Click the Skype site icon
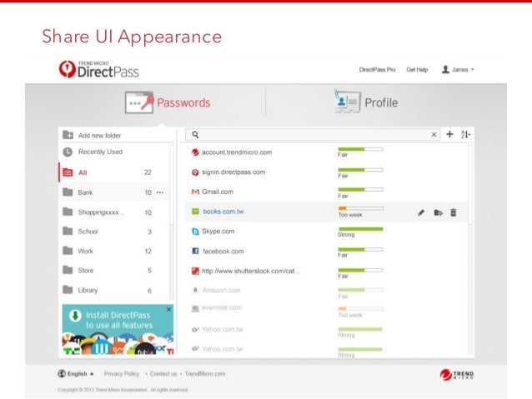Image resolution: width=532 pixels, height=399 pixels. coord(195,232)
